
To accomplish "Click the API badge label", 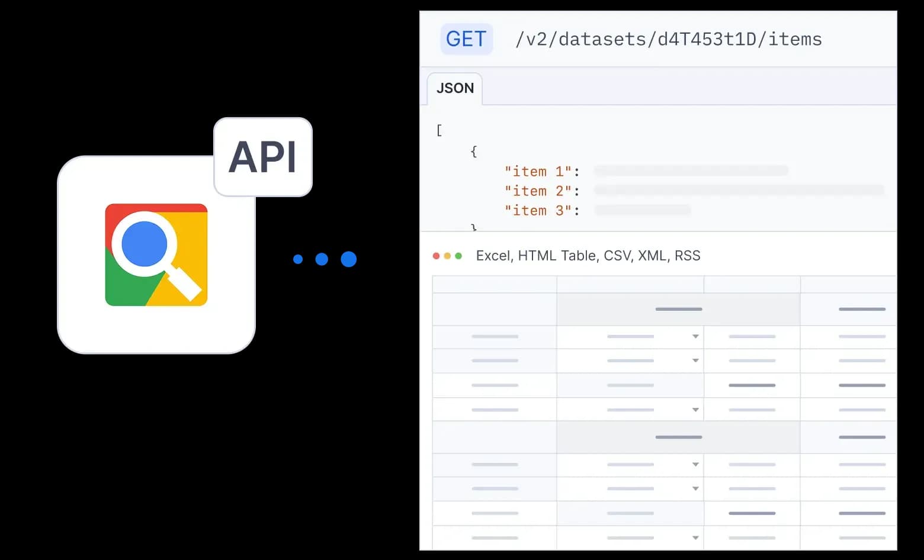I will point(262,157).
